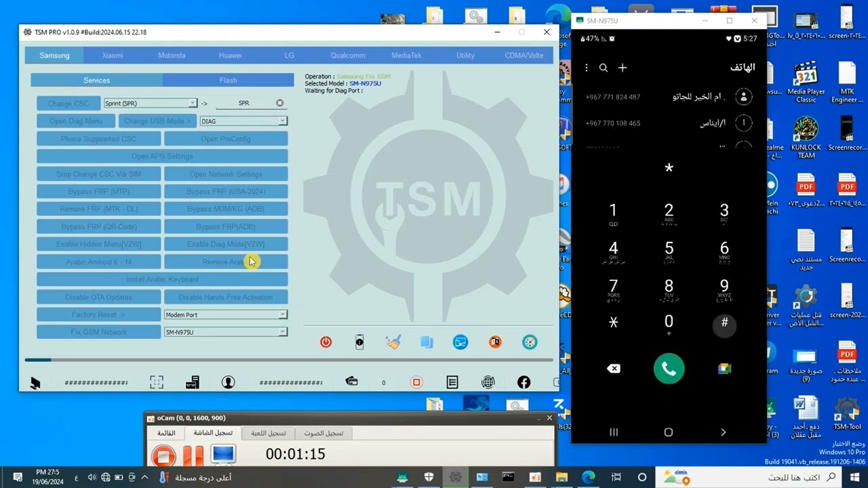Switch to the Huawei tab
The image size is (868, 488).
[231, 56]
